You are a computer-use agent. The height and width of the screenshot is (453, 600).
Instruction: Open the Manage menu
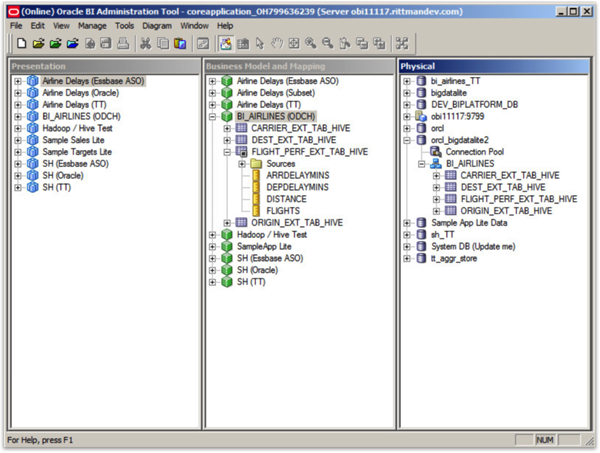pyautogui.click(x=92, y=26)
